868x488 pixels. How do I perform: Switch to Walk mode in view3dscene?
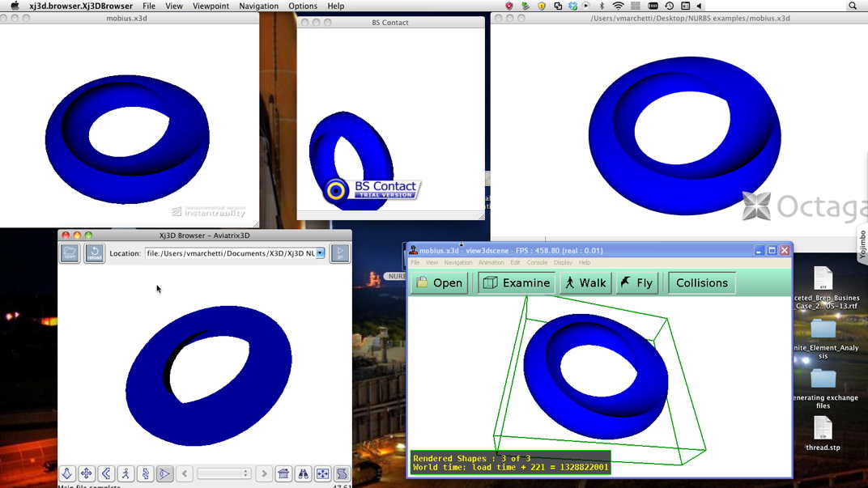[x=585, y=282]
